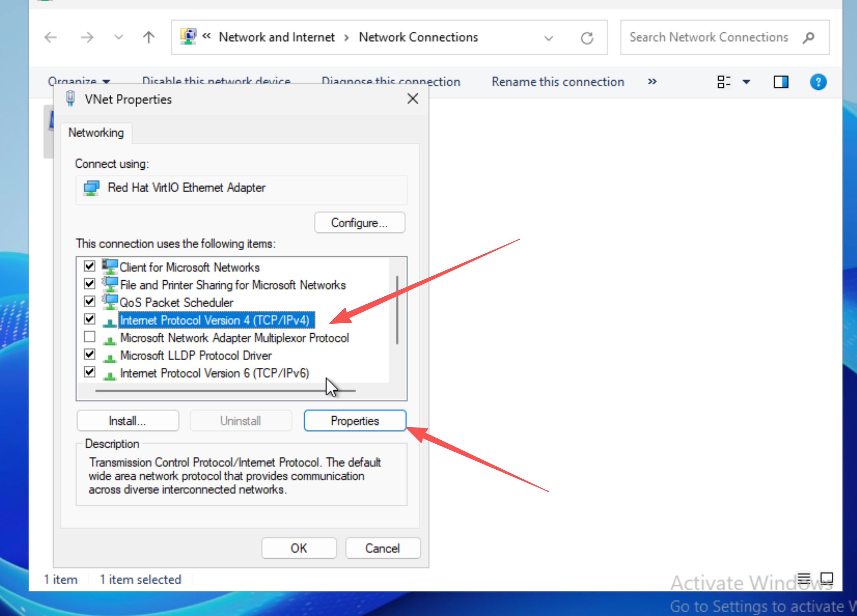Click the VNet Properties title icon
Viewport: 857px width, 616px height.
[70, 99]
